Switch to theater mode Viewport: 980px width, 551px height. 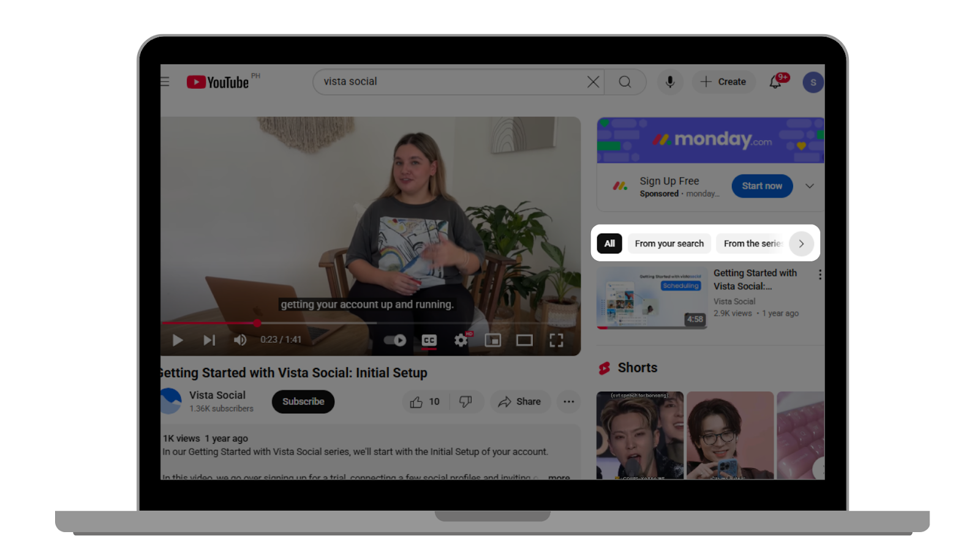524,340
